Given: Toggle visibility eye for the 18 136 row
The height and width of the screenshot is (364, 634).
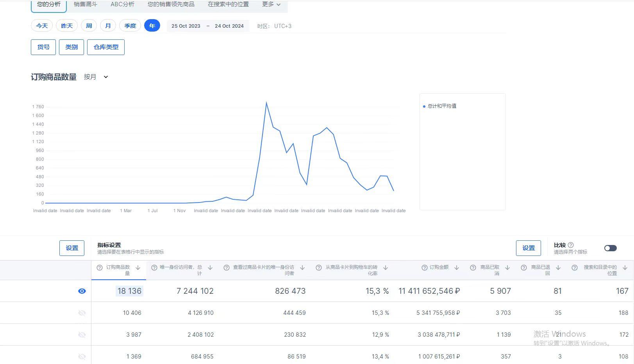Looking at the screenshot, I should (x=82, y=291).
